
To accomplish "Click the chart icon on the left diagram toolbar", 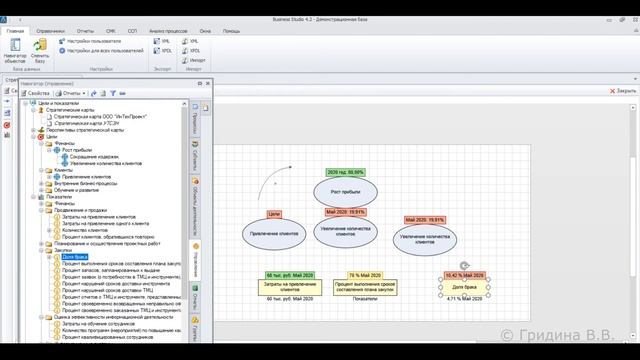I will pos(7,135).
